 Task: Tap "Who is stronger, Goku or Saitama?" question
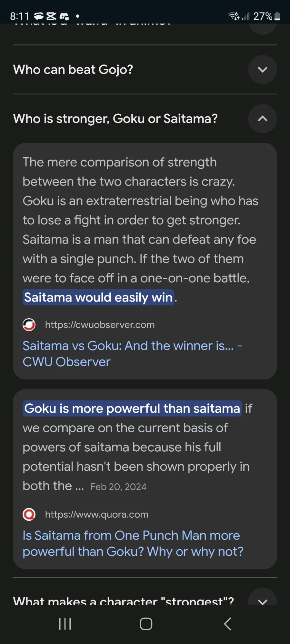coord(115,119)
